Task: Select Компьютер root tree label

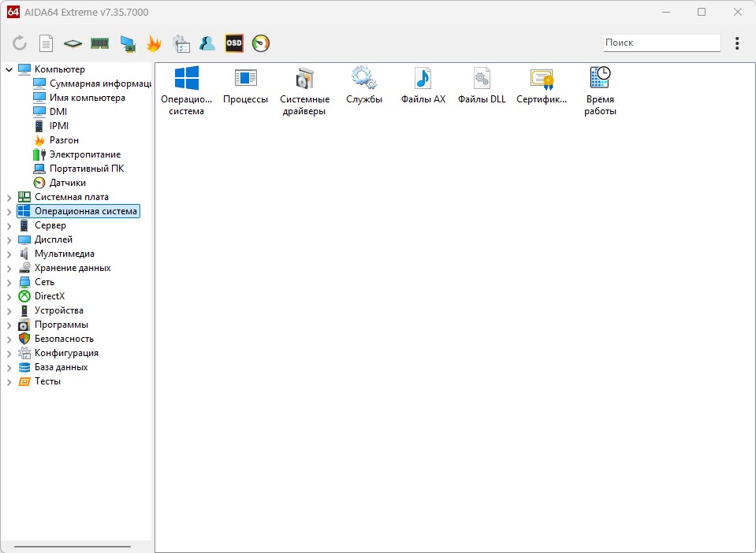Action: 59,69
